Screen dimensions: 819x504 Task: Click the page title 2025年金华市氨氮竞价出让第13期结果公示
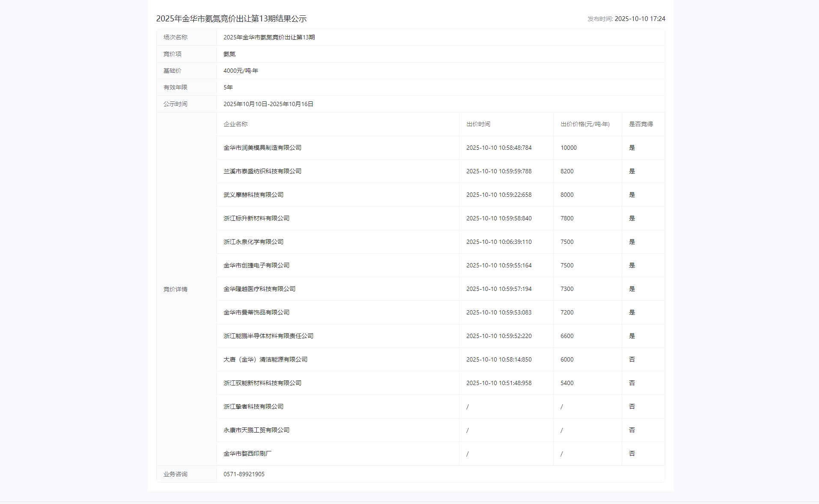point(231,19)
